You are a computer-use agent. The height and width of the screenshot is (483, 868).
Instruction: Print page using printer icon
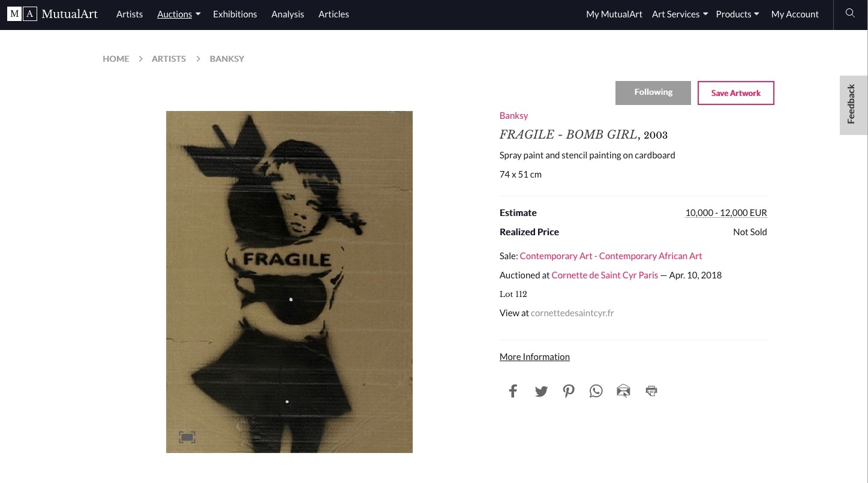(x=651, y=391)
